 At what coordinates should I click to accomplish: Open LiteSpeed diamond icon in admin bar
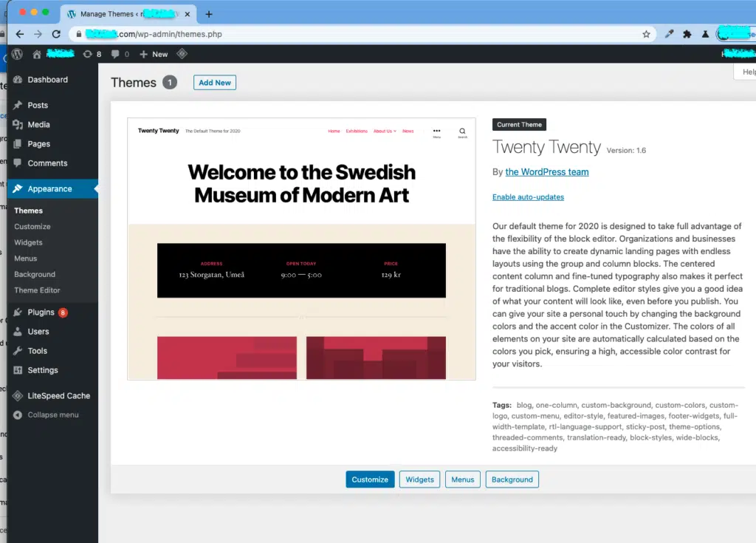[x=182, y=54]
